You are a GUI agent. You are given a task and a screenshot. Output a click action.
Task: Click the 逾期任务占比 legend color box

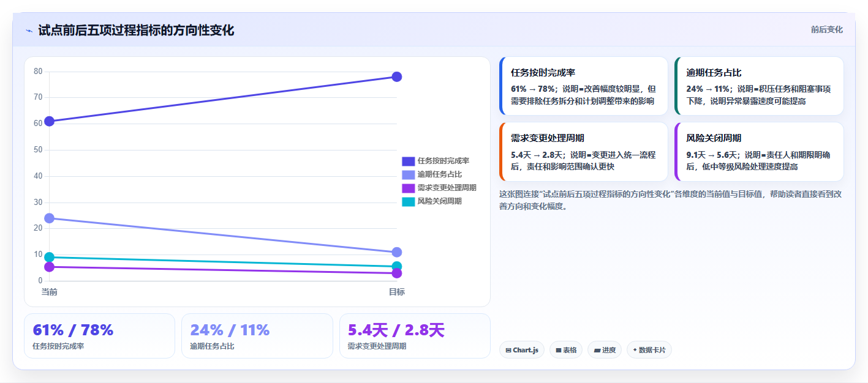tap(409, 174)
